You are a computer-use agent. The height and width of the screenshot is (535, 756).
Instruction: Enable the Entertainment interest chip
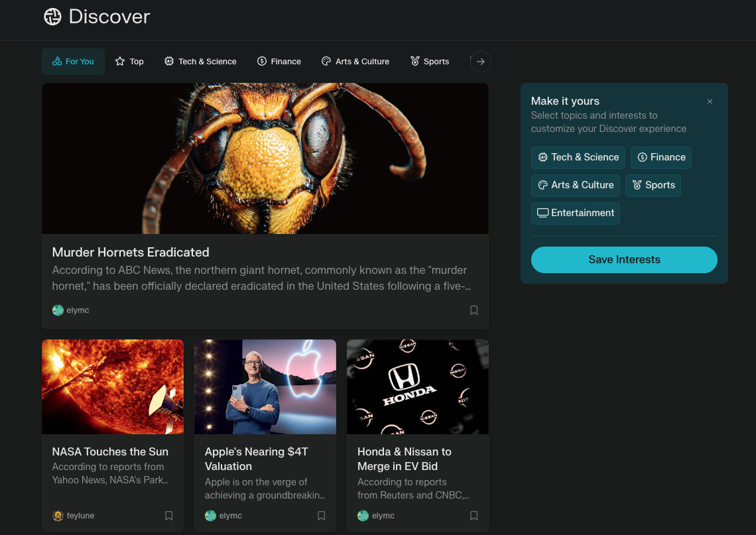tap(575, 213)
